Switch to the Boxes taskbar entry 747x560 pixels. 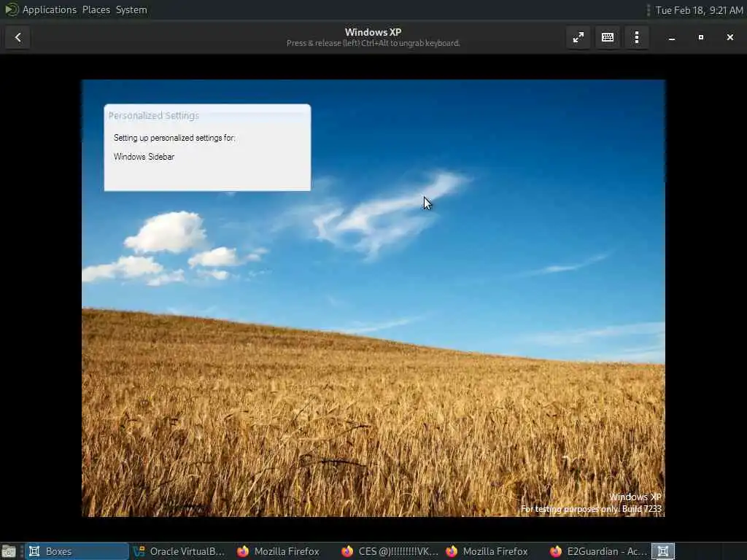coord(77,551)
